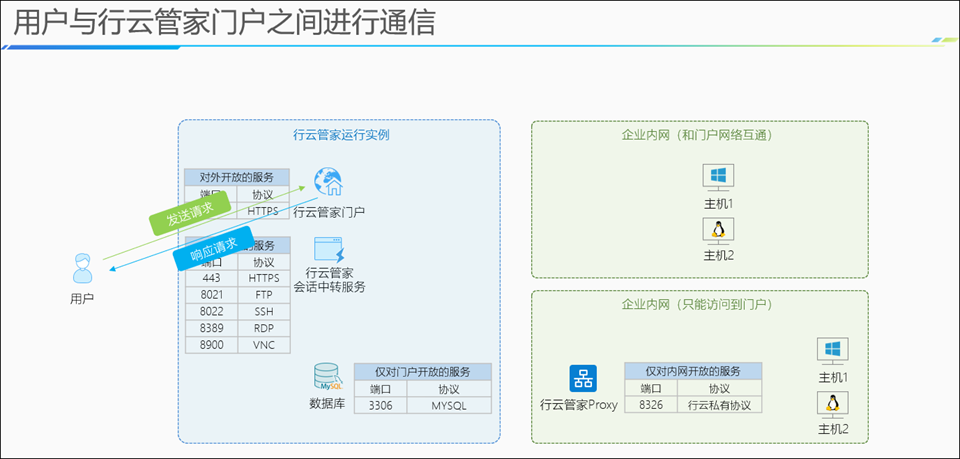Click the 仅对门户开放的服务 table header
Image resolution: width=960 pixels, height=459 pixels.
[423, 371]
